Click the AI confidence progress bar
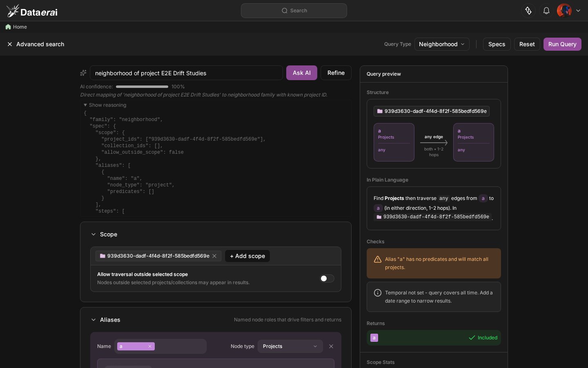Screen dimensions: 588x368 point(142,87)
